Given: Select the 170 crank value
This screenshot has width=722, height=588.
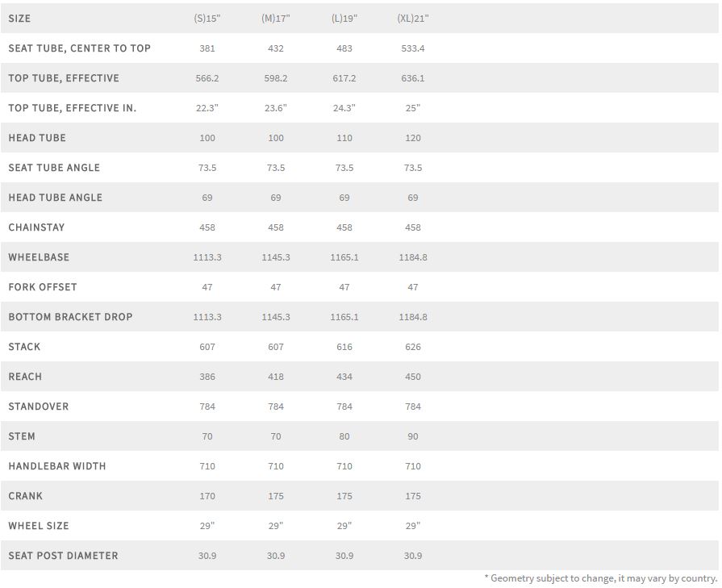Looking at the screenshot, I should point(207,496).
